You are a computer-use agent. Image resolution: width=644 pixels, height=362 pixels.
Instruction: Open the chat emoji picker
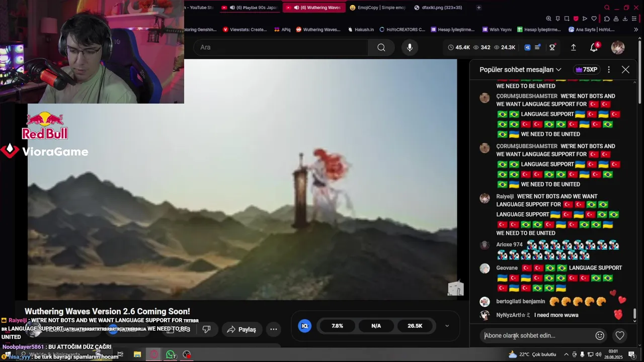[600, 335]
